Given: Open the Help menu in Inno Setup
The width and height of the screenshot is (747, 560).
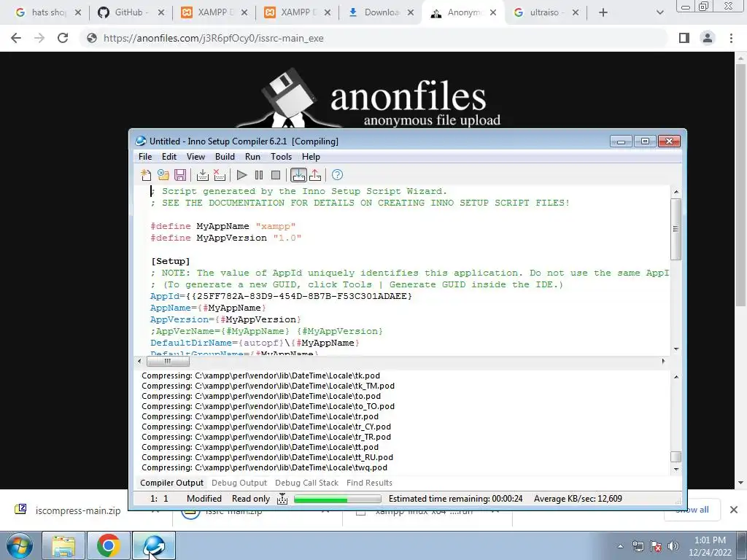Looking at the screenshot, I should point(311,157).
